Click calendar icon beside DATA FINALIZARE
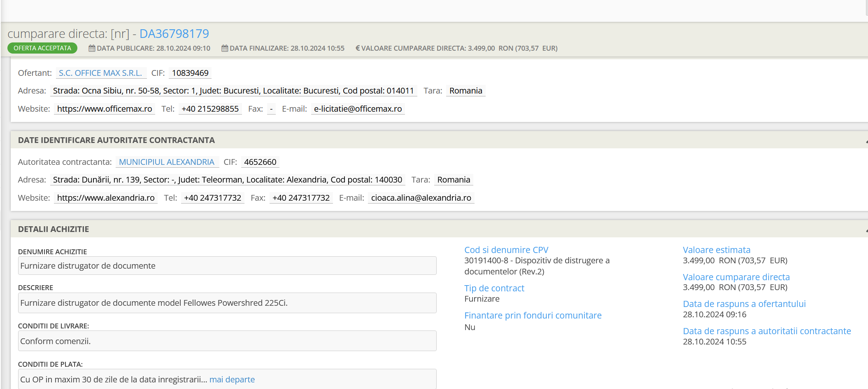868x389 pixels. (x=225, y=48)
